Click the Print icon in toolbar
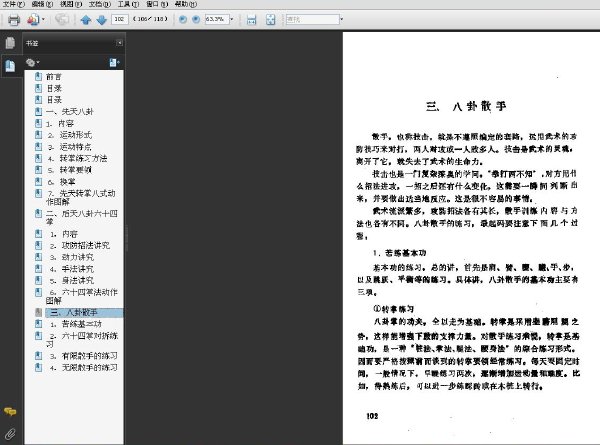The height and width of the screenshot is (445, 600). pos(14,20)
